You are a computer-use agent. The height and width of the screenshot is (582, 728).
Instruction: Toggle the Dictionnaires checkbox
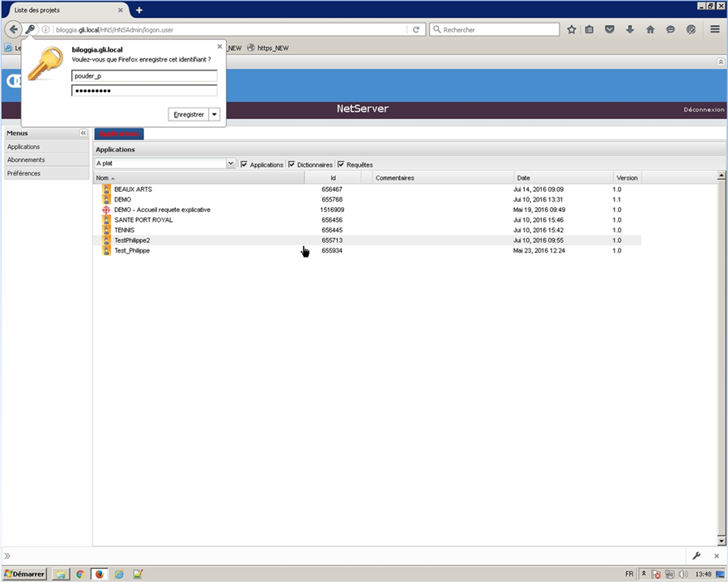[x=292, y=164]
